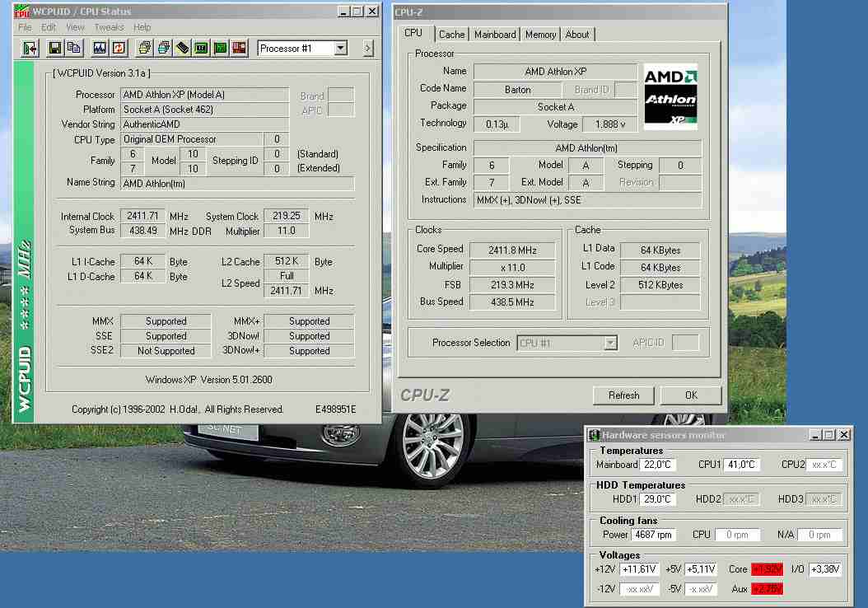Open the View menu in WCPUID
868x608 pixels.
(75, 27)
